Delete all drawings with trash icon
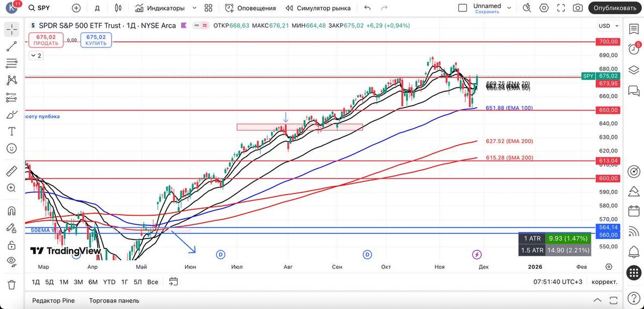Screen dimensions: 644x309 pyautogui.click(x=11, y=285)
